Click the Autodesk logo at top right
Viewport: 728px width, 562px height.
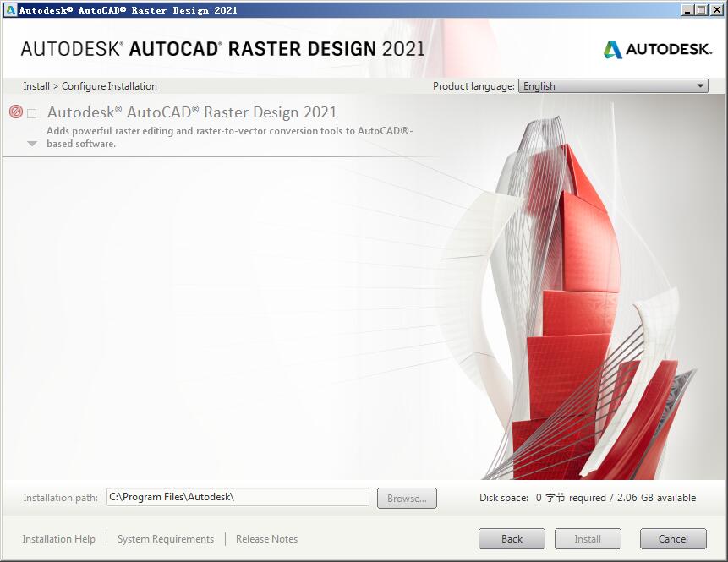click(x=658, y=49)
